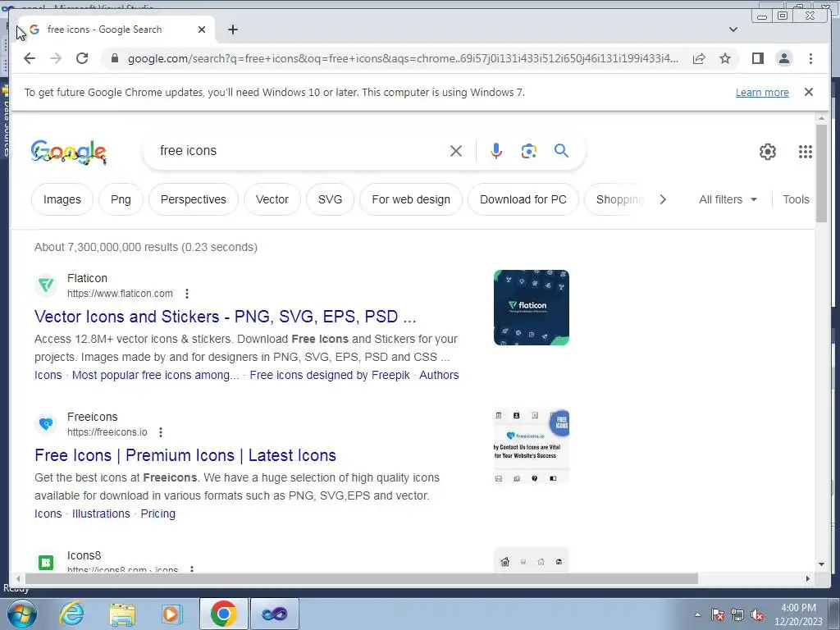The height and width of the screenshot is (630, 840).
Task: Open the Chrome profile avatar menu
Action: [x=784, y=58]
